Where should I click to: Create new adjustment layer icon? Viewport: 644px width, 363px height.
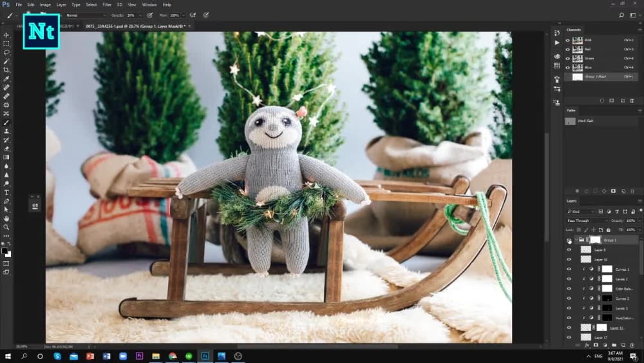pyautogui.click(x=605, y=346)
